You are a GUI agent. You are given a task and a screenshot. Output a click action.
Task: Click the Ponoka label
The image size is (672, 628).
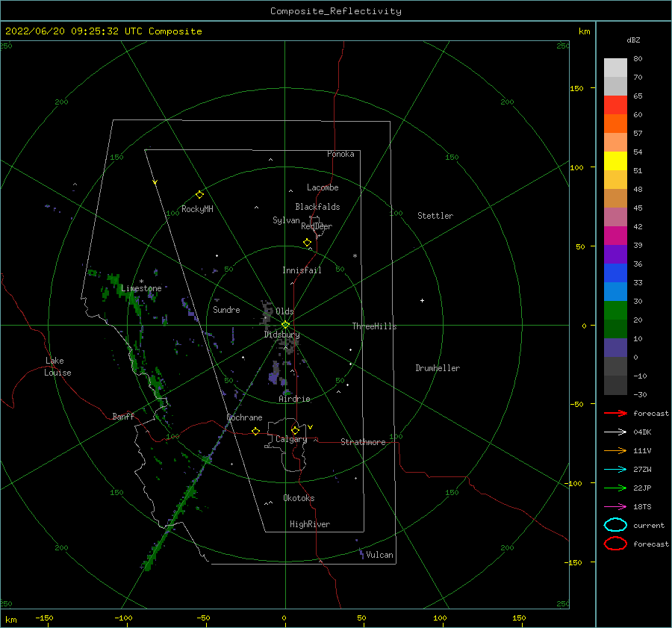[340, 154]
